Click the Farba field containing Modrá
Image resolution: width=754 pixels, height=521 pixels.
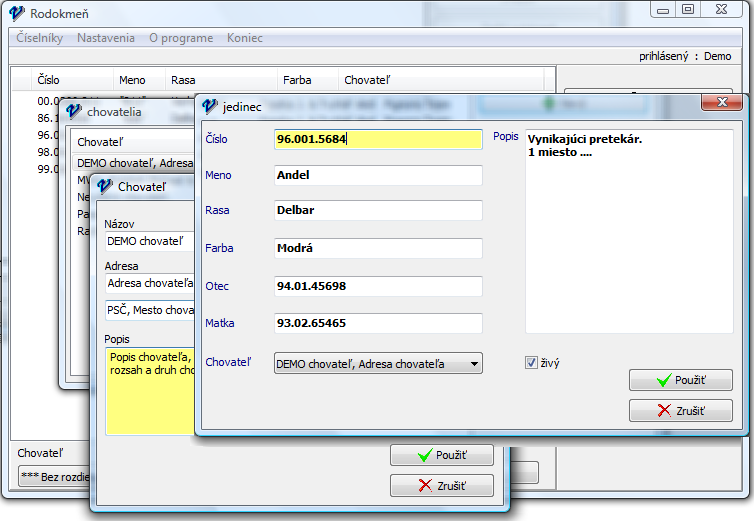click(x=378, y=248)
